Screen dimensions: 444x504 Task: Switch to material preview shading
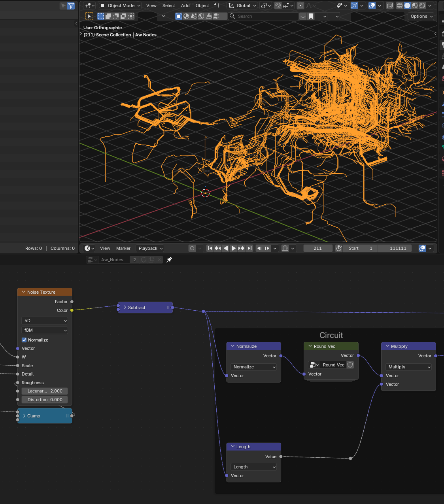pyautogui.click(x=415, y=6)
